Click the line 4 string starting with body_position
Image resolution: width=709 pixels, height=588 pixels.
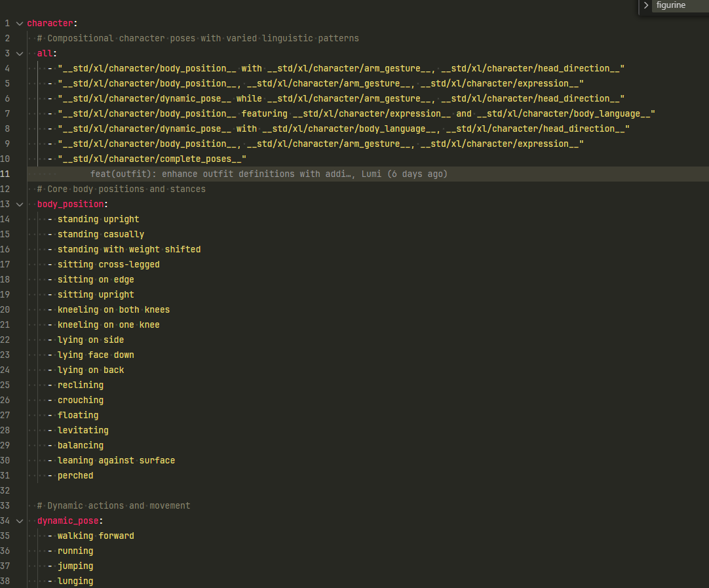[341, 68]
